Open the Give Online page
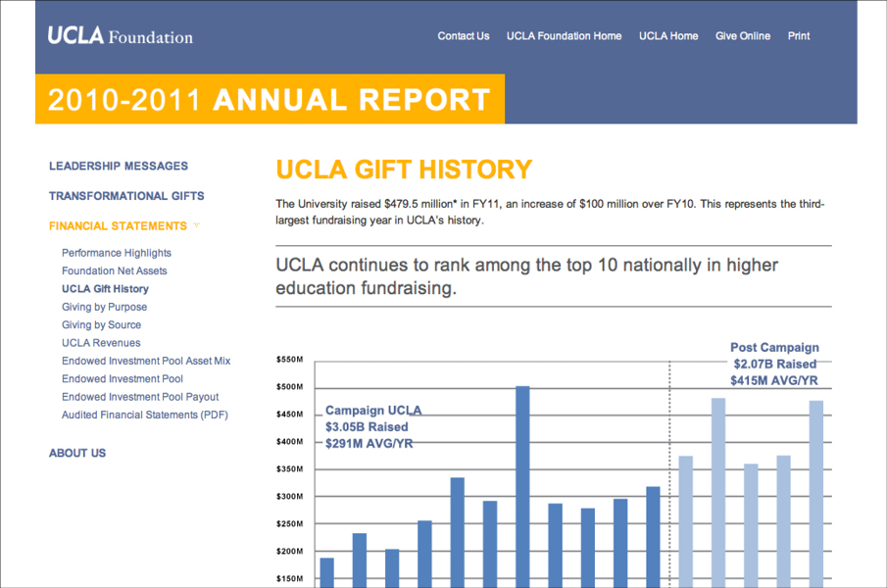Screen dimensions: 887x588 743,36
